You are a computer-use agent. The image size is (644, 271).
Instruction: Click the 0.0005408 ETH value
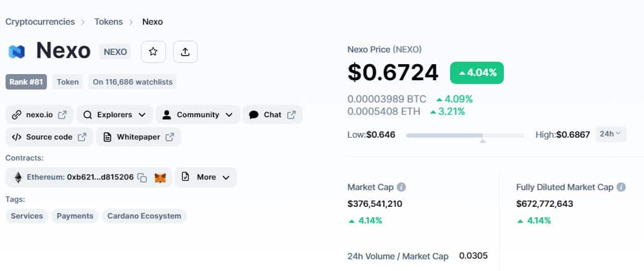coord(384,111)
